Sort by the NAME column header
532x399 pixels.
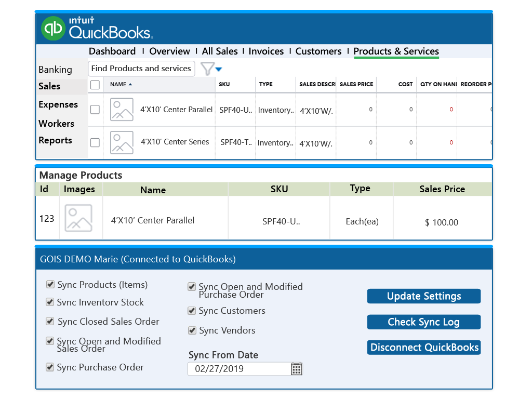tap(121, 84)
